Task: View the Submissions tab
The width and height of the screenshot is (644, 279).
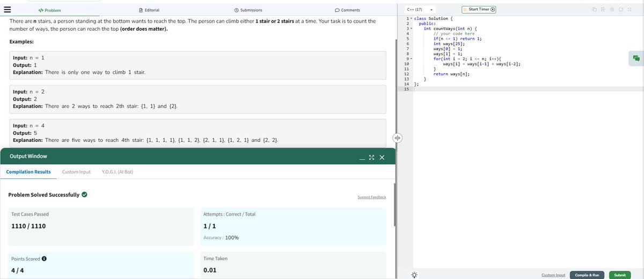Action: pos(248,10)
